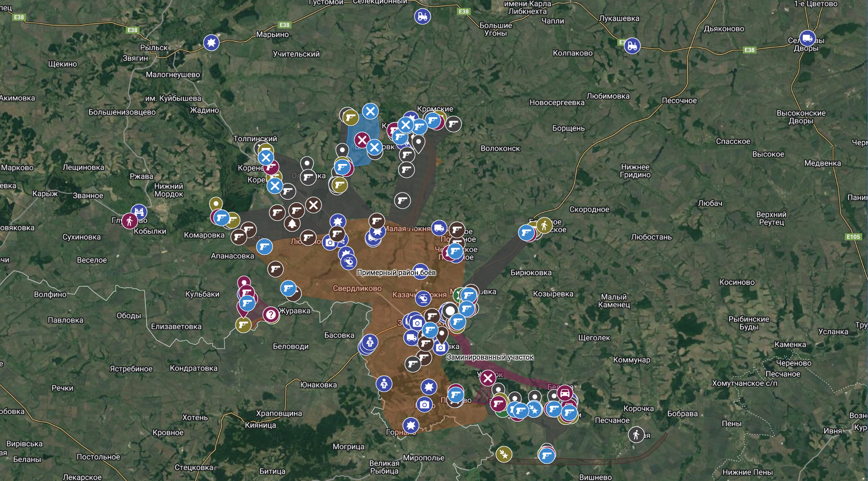The image size is (868, 481).
Task: Click the blue truck marker near Малая Локня
Action: coord(440,228)
